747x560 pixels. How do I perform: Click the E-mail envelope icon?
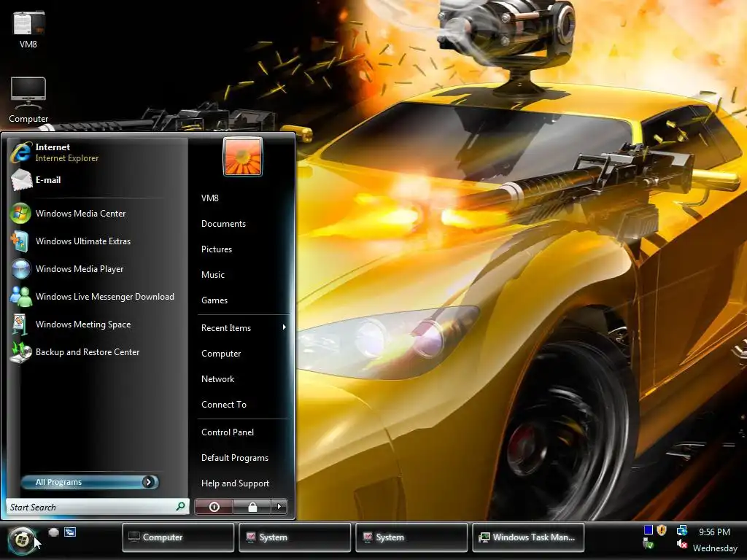(21, 180)
